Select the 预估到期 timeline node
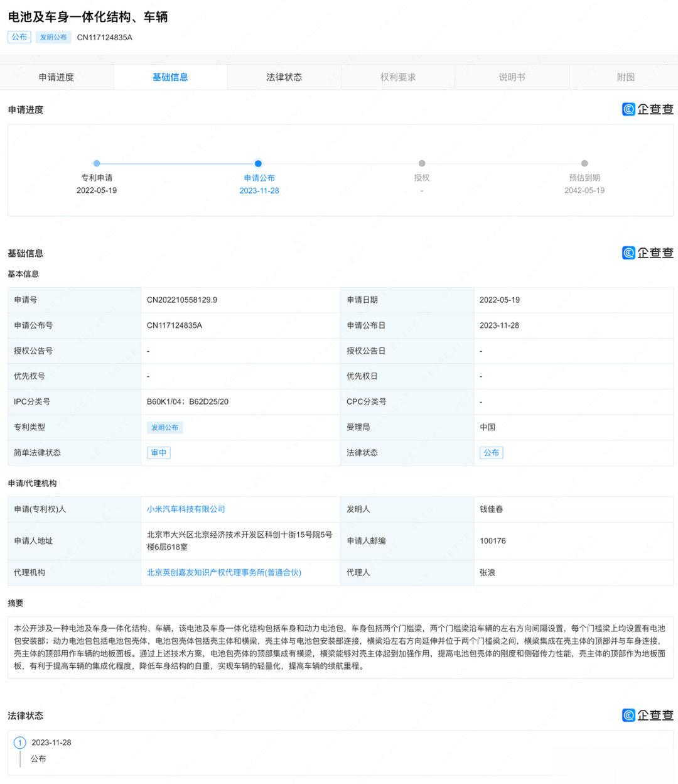678x784 pixels. point(584,163)
